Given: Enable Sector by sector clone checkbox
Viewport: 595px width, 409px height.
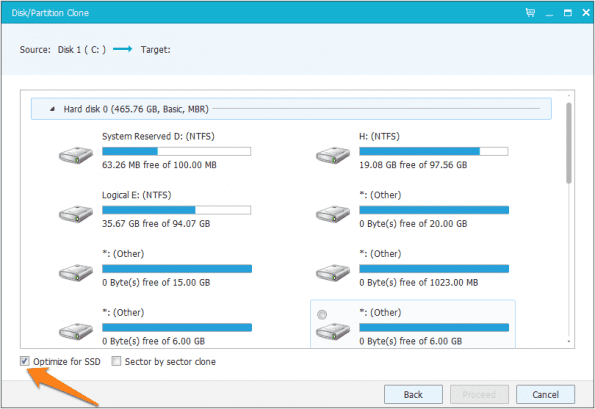Looking at the screenshot, I should 116,361.
